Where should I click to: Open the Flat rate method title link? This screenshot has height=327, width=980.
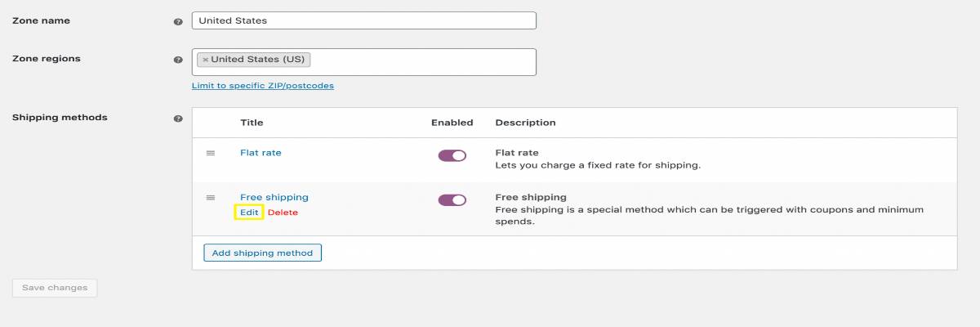(261, 153)
